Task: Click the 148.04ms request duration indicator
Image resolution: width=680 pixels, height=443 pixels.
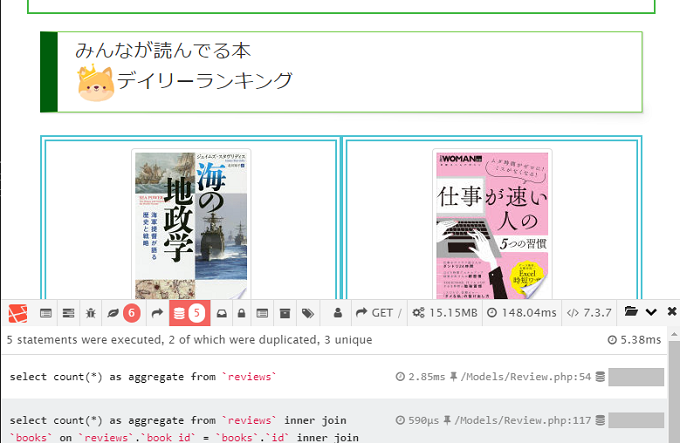Action: pos(521,313)
